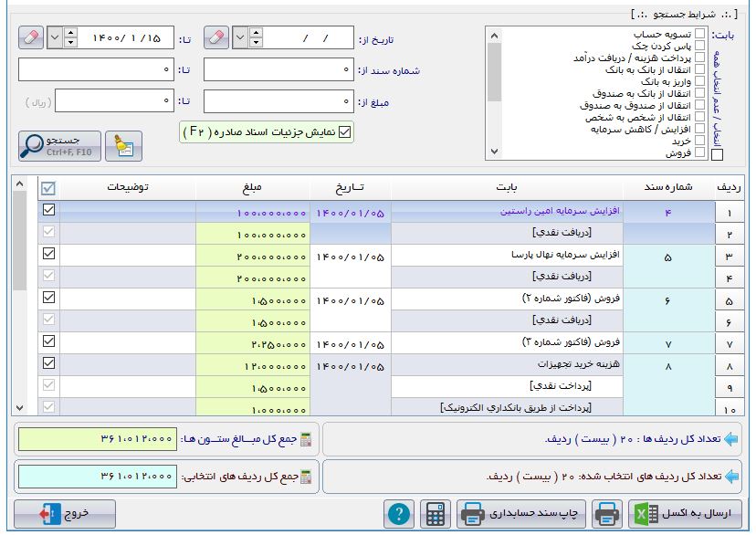Click the clear-filters broom icon button

123,145
